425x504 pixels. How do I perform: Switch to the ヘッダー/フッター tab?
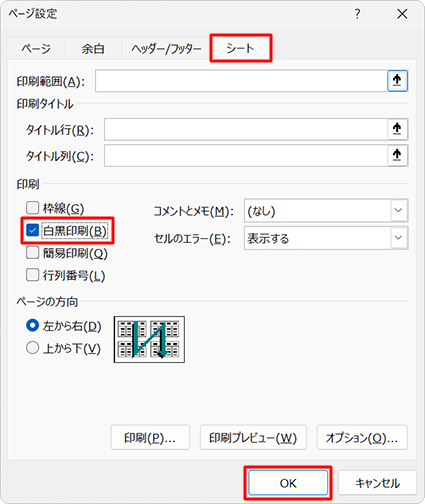166,49
